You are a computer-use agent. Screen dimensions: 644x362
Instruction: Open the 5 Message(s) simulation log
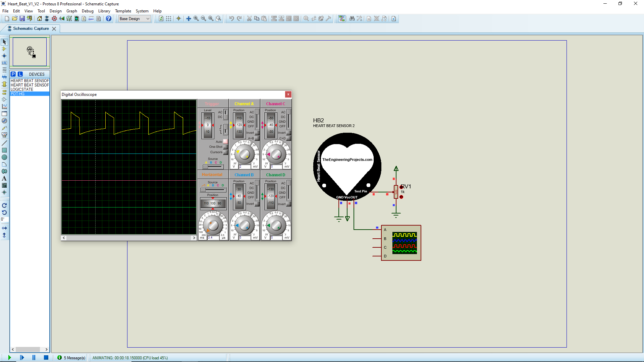(71, 358)
